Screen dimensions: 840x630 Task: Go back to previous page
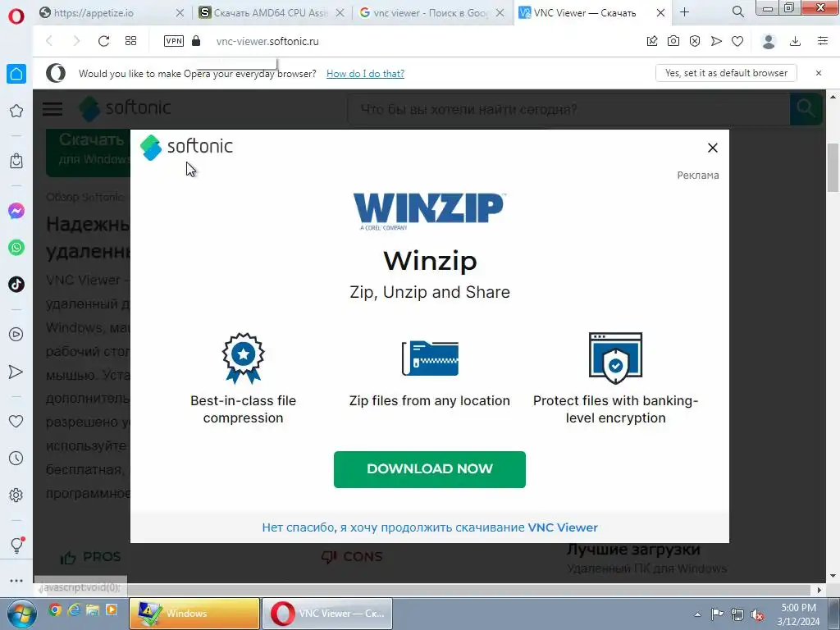49,41
